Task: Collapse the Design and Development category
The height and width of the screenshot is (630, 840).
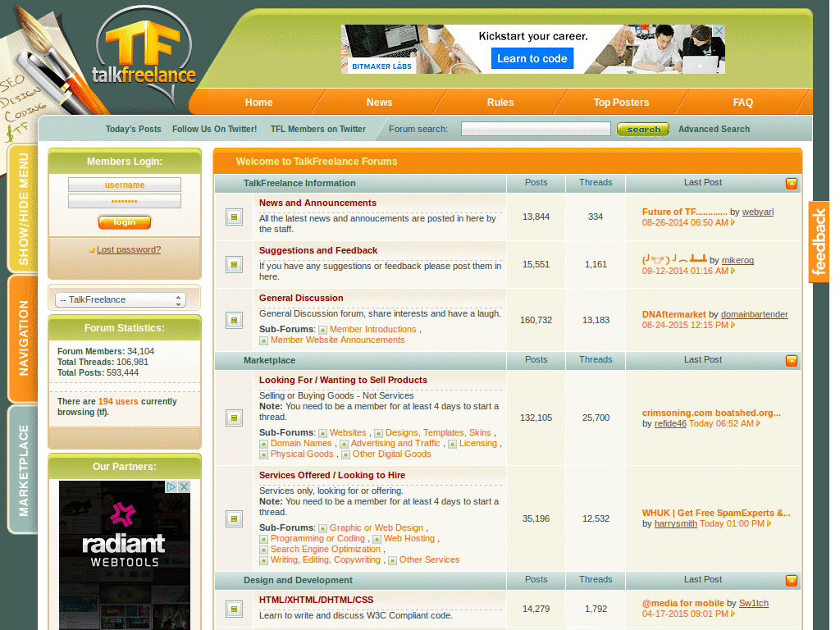Action: click(x=792, y=580)
